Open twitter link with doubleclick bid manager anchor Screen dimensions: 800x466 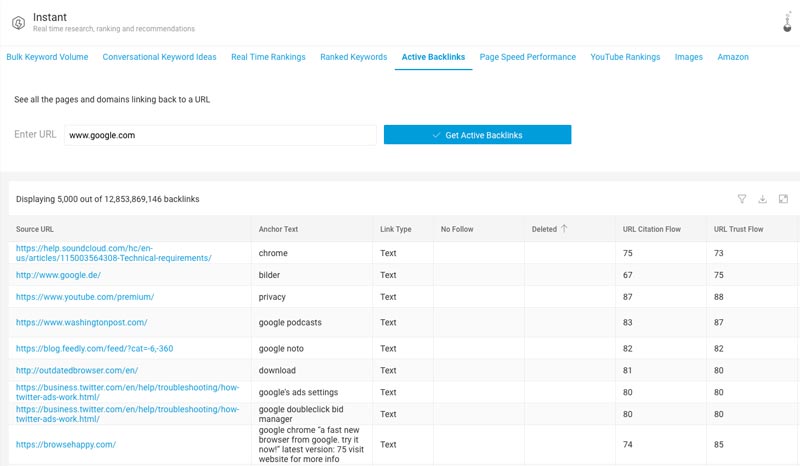128,414
